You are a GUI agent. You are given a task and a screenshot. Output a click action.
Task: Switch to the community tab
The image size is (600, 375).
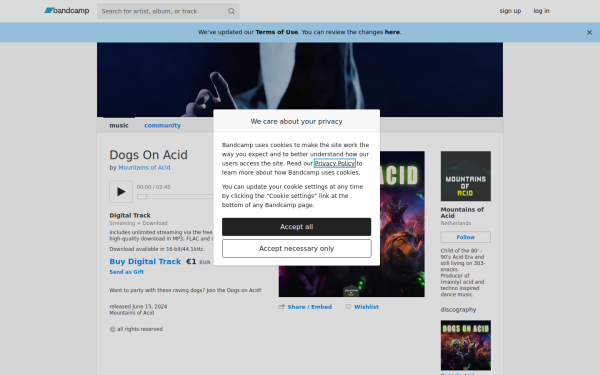pos(162,125)
